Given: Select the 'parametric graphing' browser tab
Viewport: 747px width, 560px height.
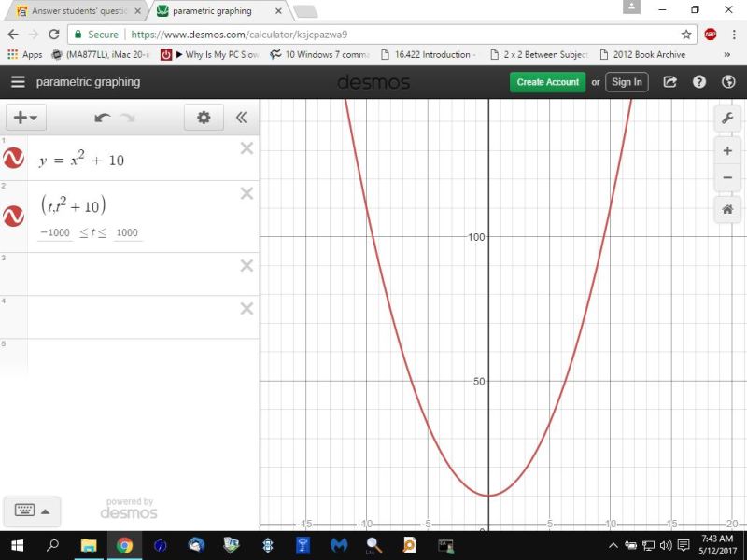Looking at the screenshot, I should pyautogui.click(x=212, y=11).
